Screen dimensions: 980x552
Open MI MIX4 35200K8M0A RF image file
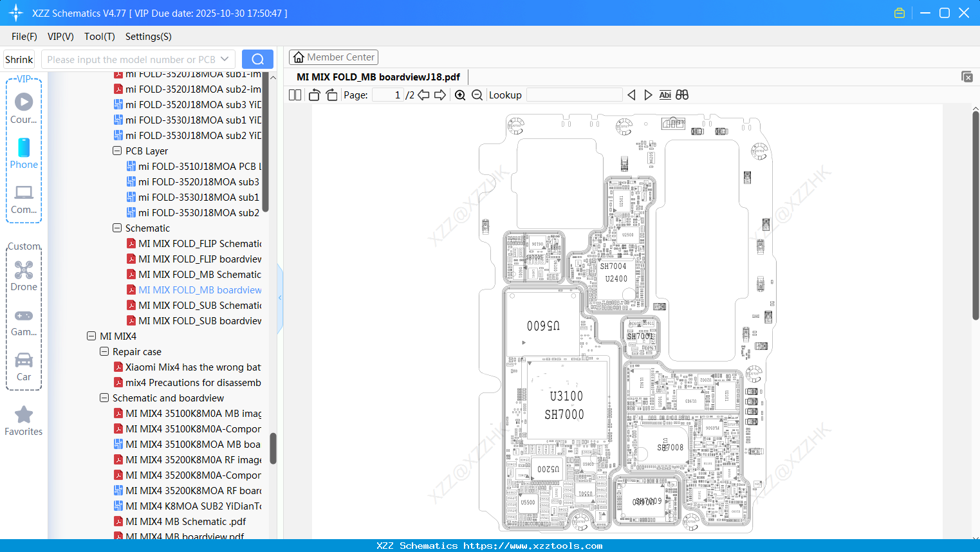pos(188,459)
